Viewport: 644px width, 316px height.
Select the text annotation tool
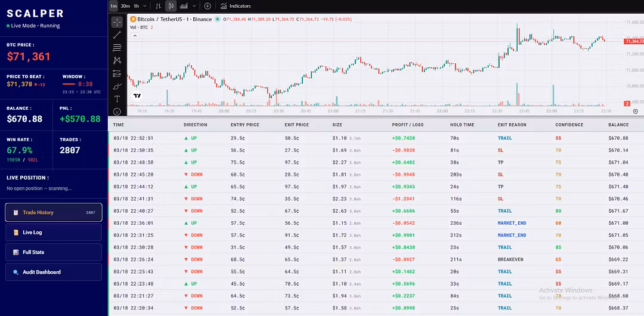coord(117,99)
